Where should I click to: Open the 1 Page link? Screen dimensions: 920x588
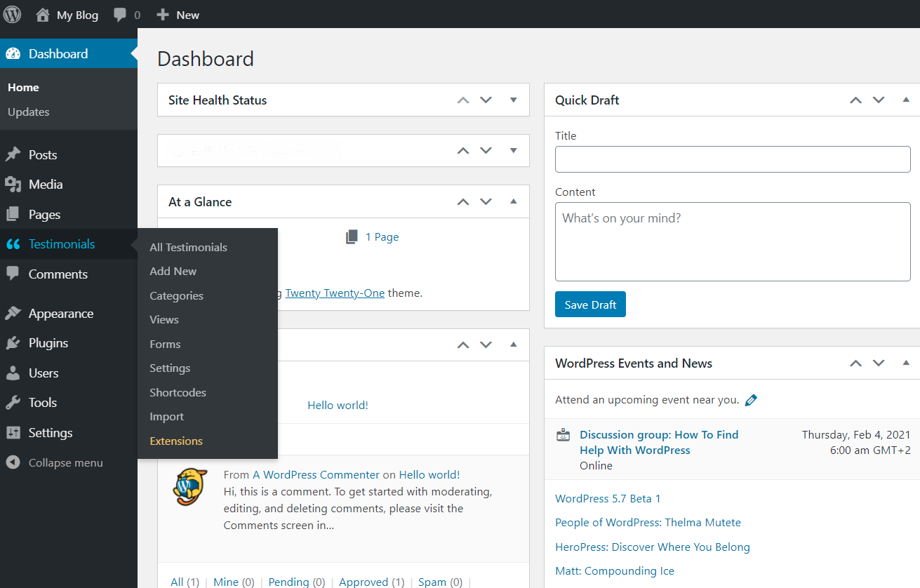click(x=382, y=237)
